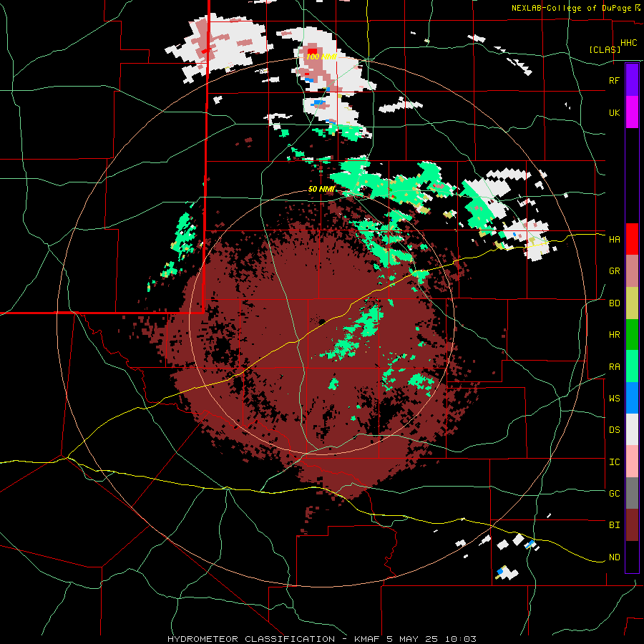644x644 pixels.
Task: Click the GC legend label
Action: pos(614,494)
